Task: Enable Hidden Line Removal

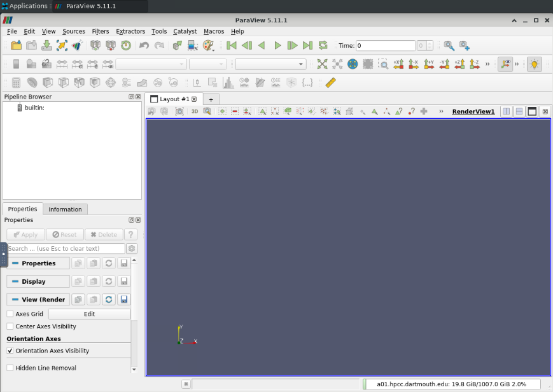Action: tap(10, 368)
